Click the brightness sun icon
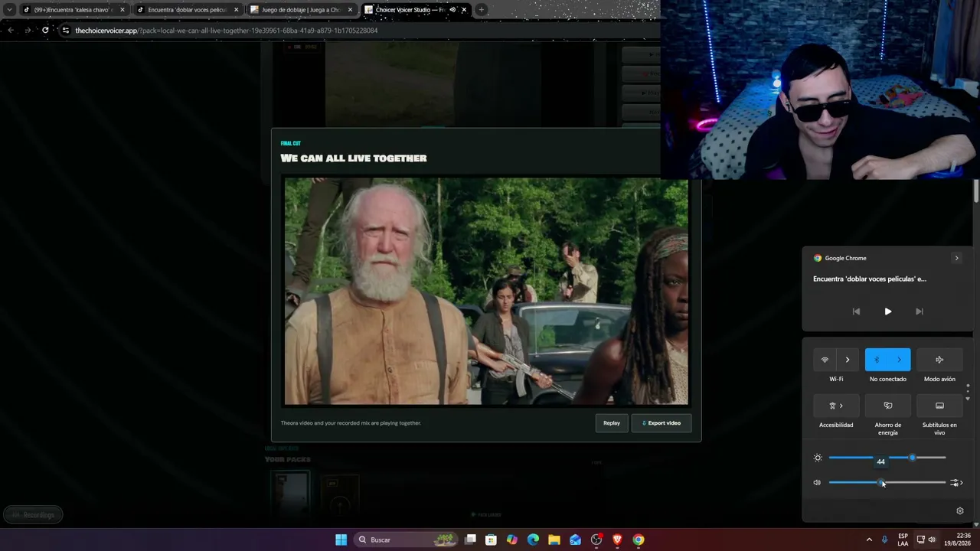Screen dimensions: 980x551 (x=818, y=458)
